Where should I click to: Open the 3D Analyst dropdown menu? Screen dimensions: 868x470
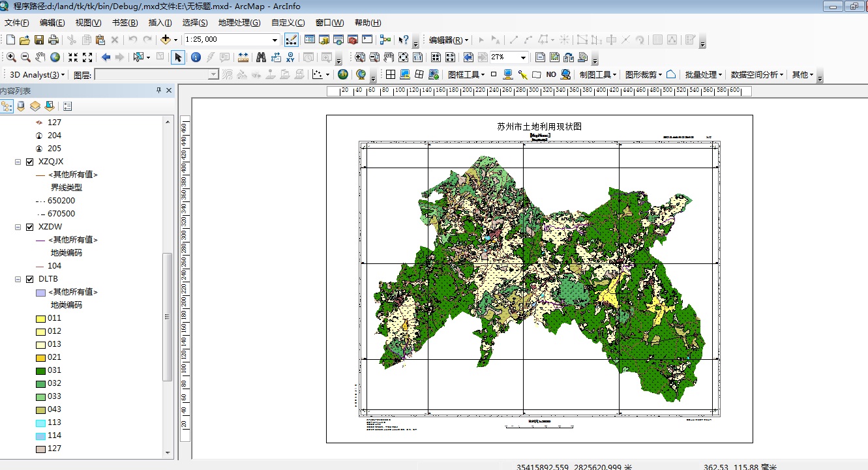37,75
